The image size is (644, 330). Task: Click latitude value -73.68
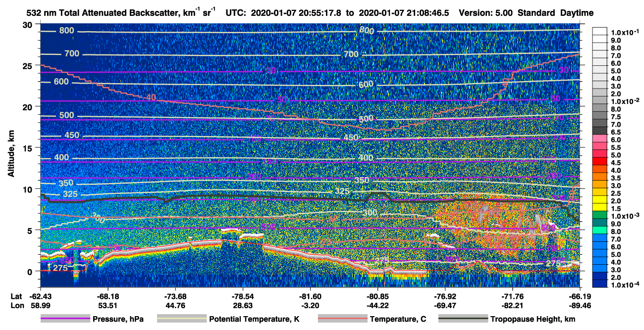(175, 296)
